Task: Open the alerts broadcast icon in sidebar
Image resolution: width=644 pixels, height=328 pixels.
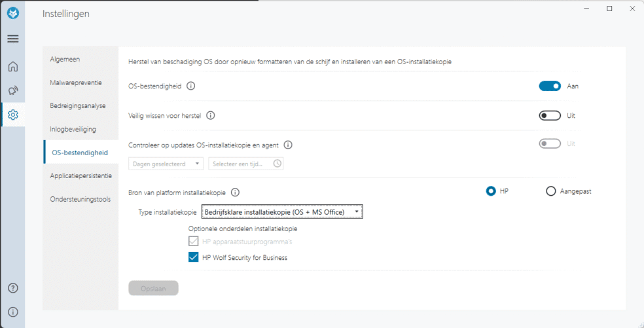Action: 12,90
